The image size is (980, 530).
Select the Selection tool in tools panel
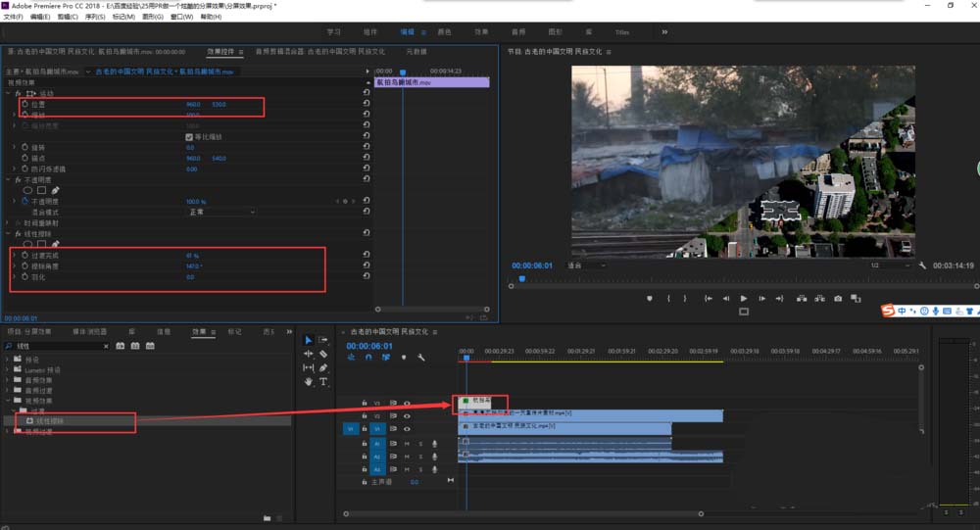308,340
